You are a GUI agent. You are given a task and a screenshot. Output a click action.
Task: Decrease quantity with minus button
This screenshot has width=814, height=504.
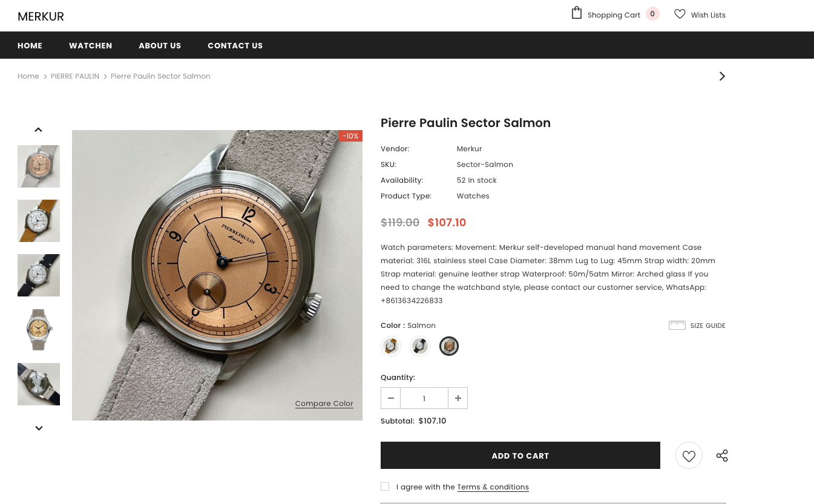[391, 398]
